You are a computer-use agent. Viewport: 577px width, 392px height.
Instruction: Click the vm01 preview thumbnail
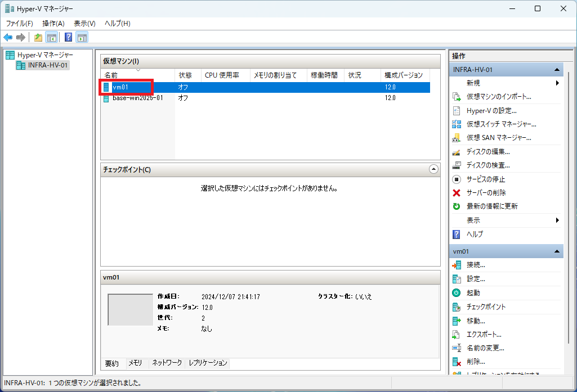click(x=130, y=310)
